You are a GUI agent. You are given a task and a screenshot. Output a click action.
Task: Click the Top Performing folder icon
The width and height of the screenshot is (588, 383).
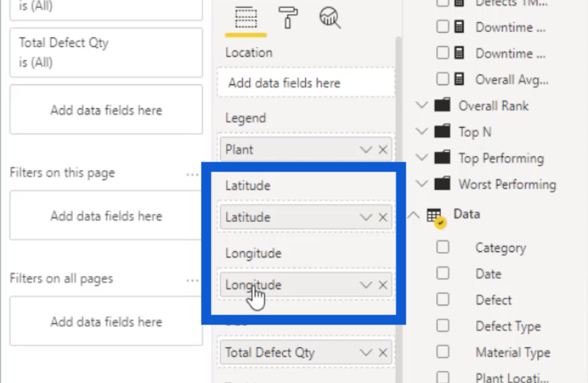coord(442,158)
